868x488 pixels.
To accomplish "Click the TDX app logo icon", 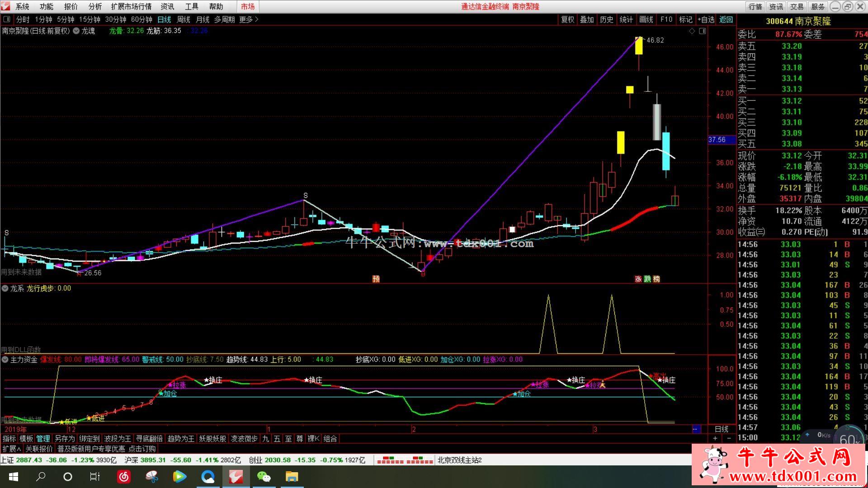I will point(5,6).
